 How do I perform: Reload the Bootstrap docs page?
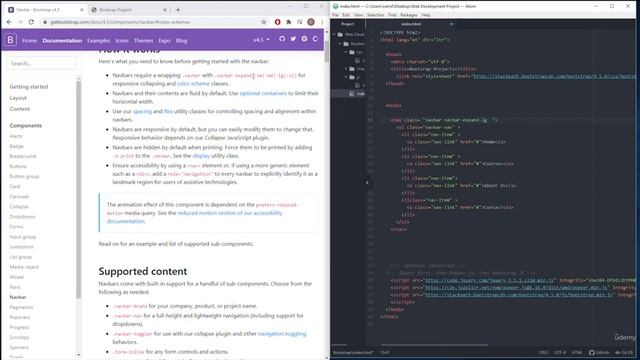31,22
